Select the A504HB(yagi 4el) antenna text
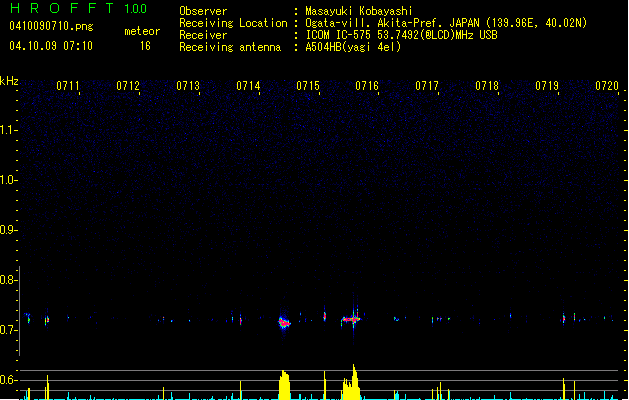Image resolution: width=629 pixels, height=400 pixels. [x=353, y=47]
